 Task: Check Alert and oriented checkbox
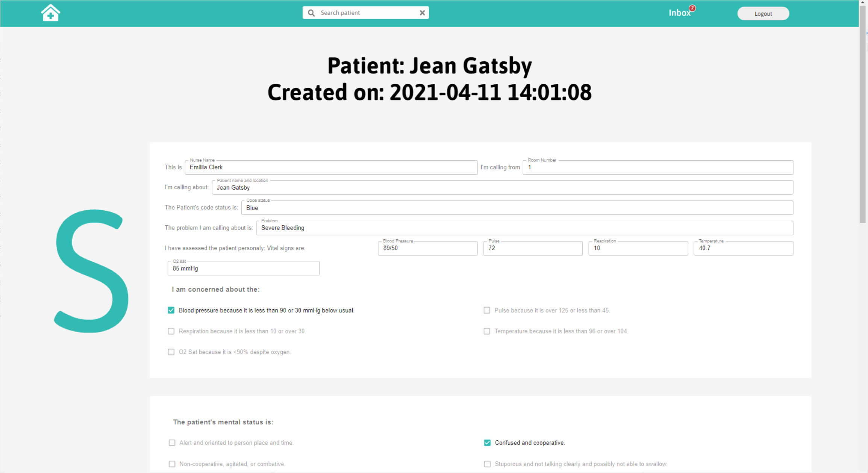pyautogui.click(x=172, y=443)
